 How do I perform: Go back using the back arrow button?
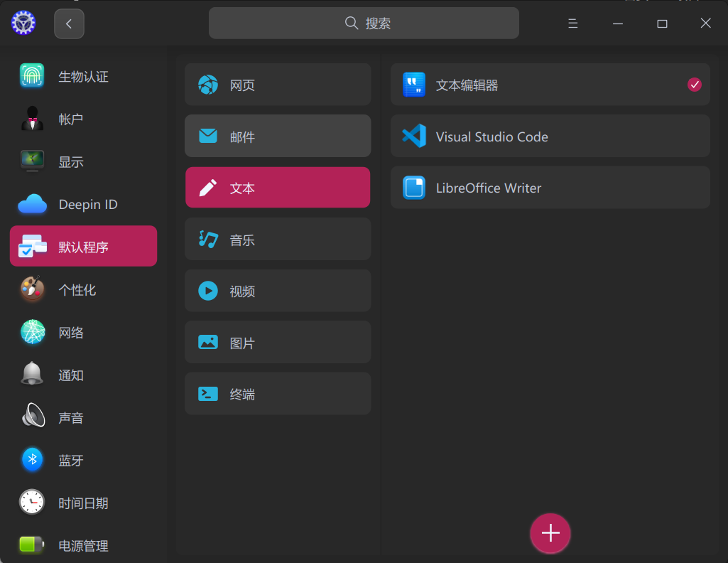[x=68, y=23]
